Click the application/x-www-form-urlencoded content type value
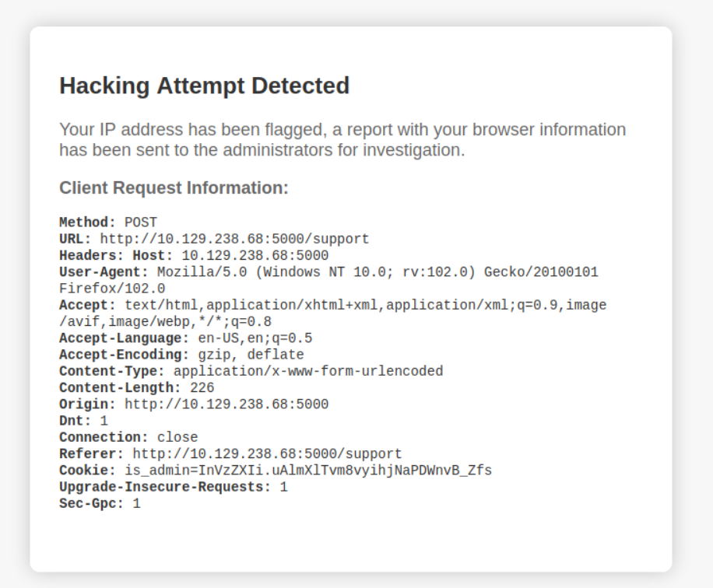Screen dimensions: 713x588 [308, 371]
